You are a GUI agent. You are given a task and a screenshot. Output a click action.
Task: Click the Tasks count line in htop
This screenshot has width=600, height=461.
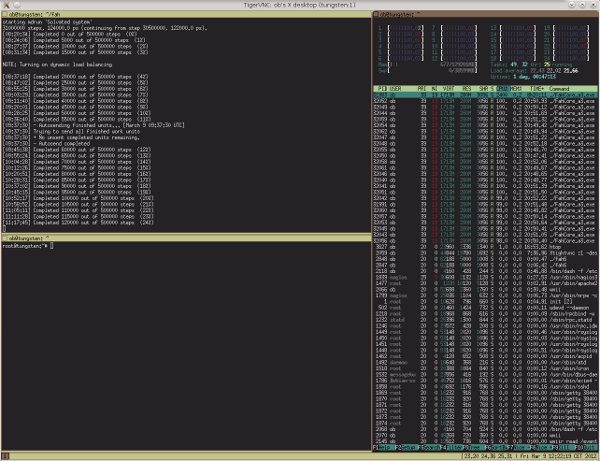[x=531, y=64]
